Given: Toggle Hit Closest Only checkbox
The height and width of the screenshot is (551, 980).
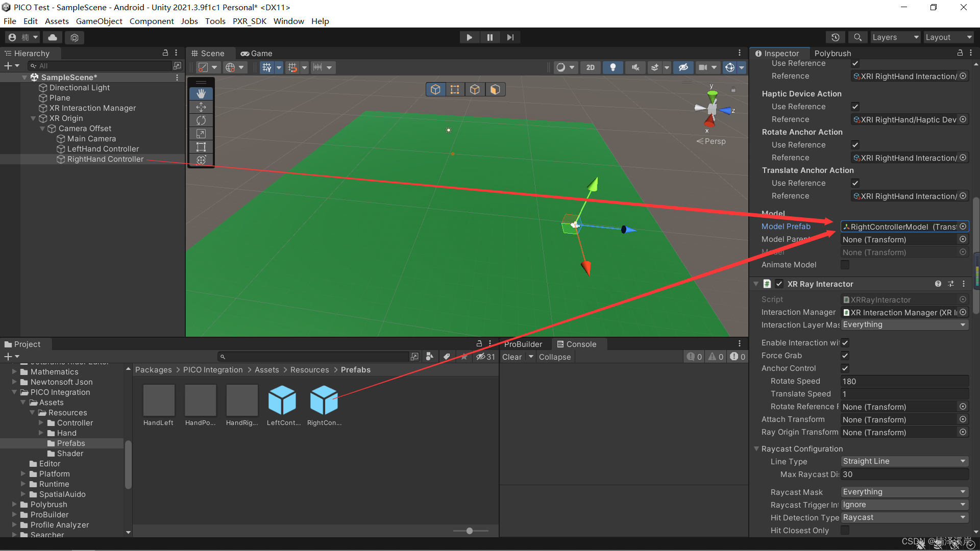Looking at the screenshot, I should tap(845, 531).
